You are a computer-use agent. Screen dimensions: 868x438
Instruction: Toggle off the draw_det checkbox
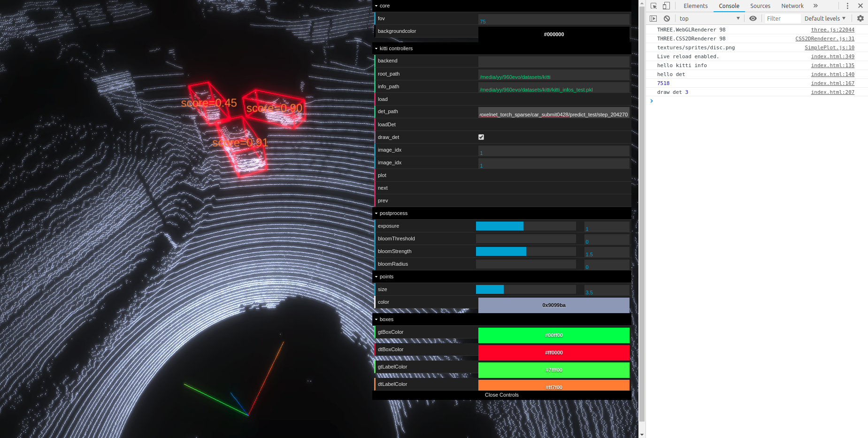tap(481, 137)
